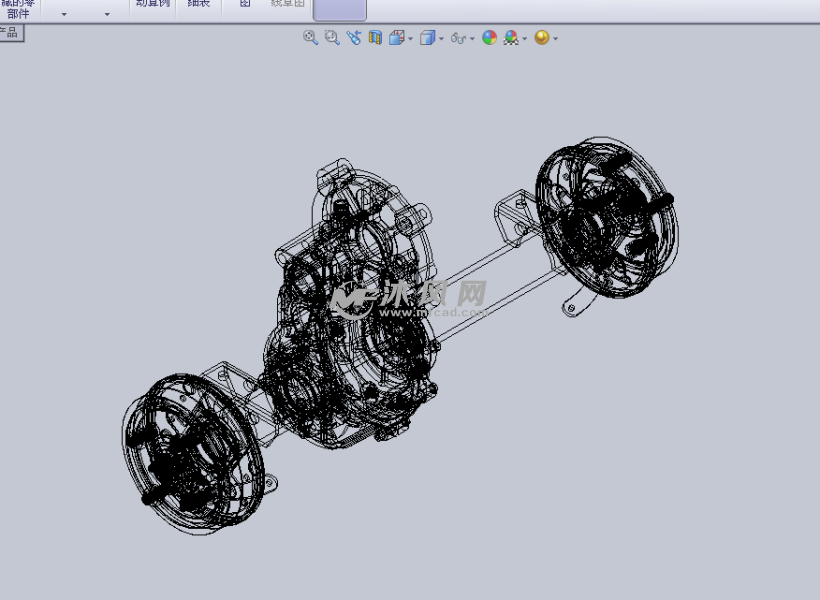Viewport: 820px width, 600px height.
Task: Select the 产品 tab
Action: (x=11, y=33)
